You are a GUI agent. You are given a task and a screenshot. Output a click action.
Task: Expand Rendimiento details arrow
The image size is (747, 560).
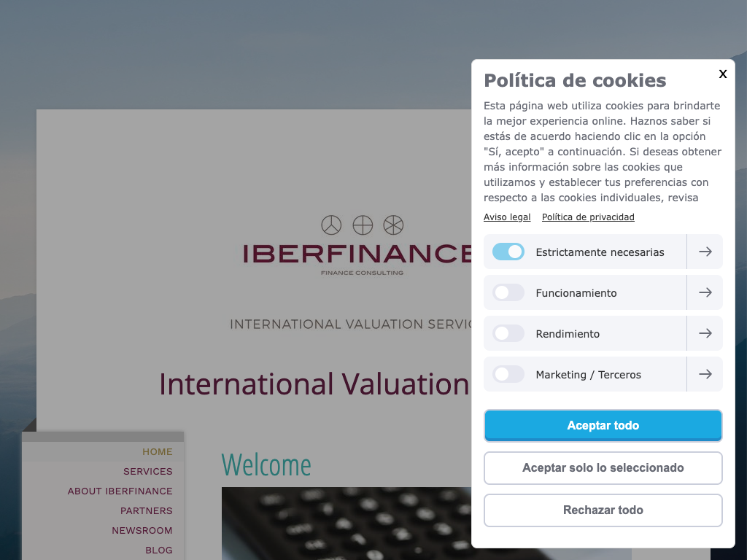coord(705,333)
